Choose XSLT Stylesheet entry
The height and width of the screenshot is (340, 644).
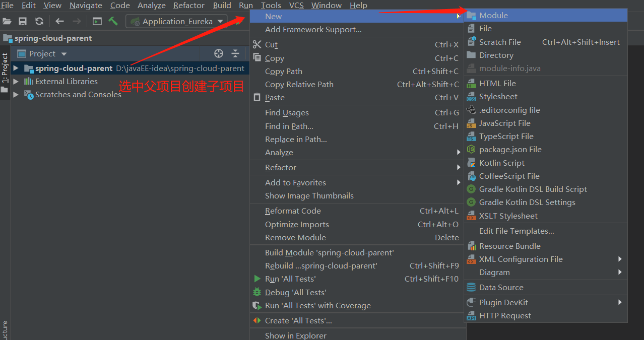point(546,216)
